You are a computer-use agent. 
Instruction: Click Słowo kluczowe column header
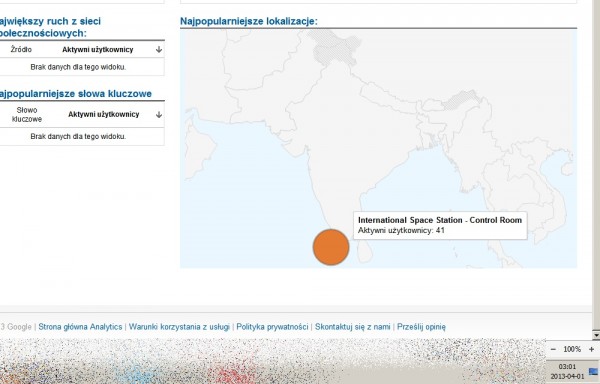[x=27, y=114]
